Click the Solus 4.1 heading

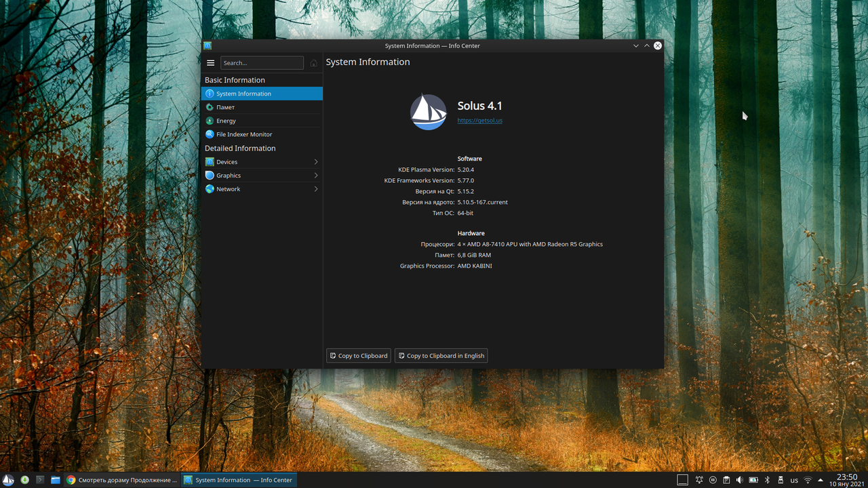click(x=480, y=106)
